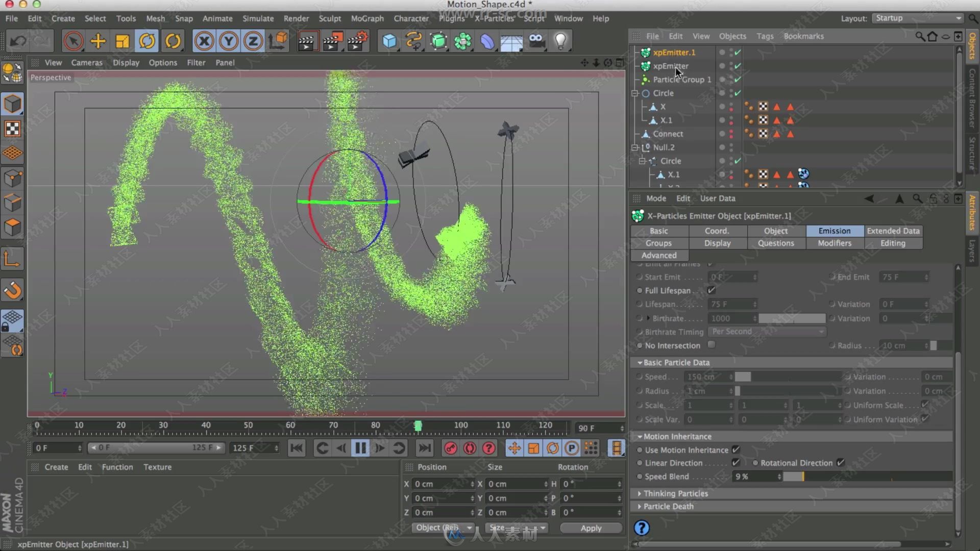Select Texture mode checkerboard icon

click(x=13, y=129)
